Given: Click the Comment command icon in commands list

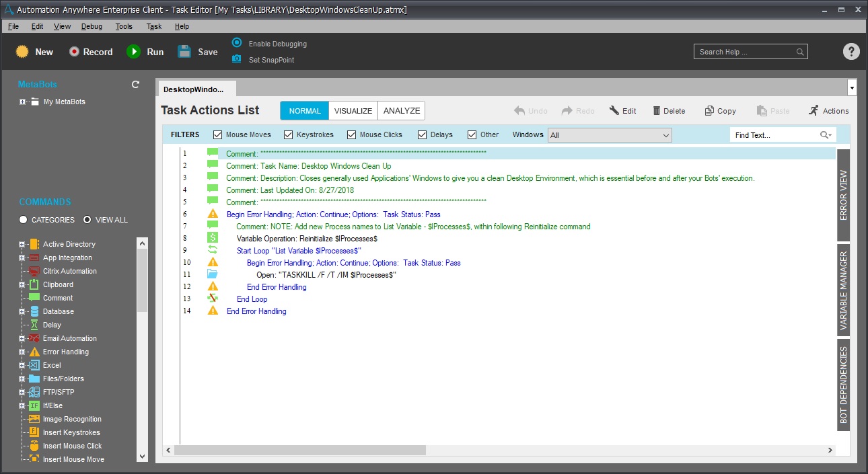Looking at the screenshot, I should [x=35, y=298].
